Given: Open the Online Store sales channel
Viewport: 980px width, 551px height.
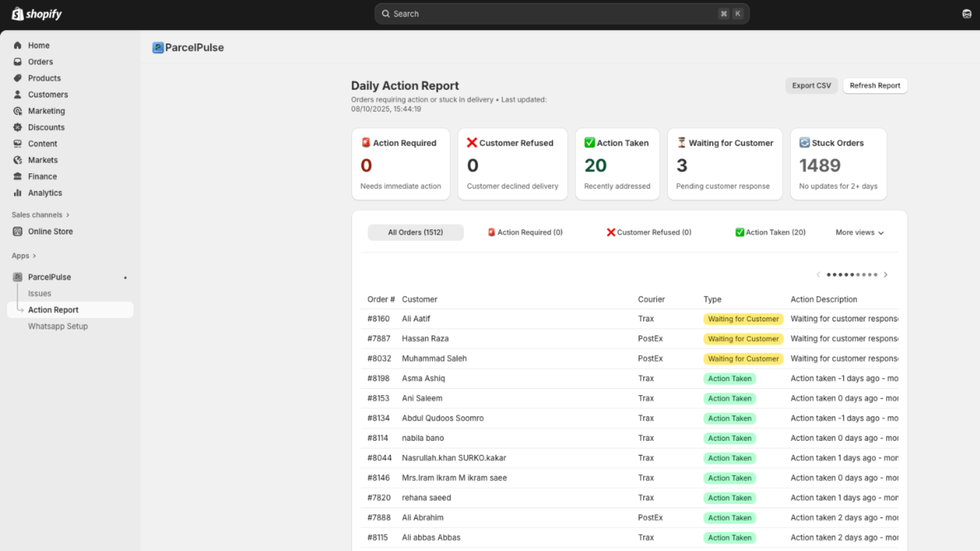Looking at the screenshot, I should 50,231.
